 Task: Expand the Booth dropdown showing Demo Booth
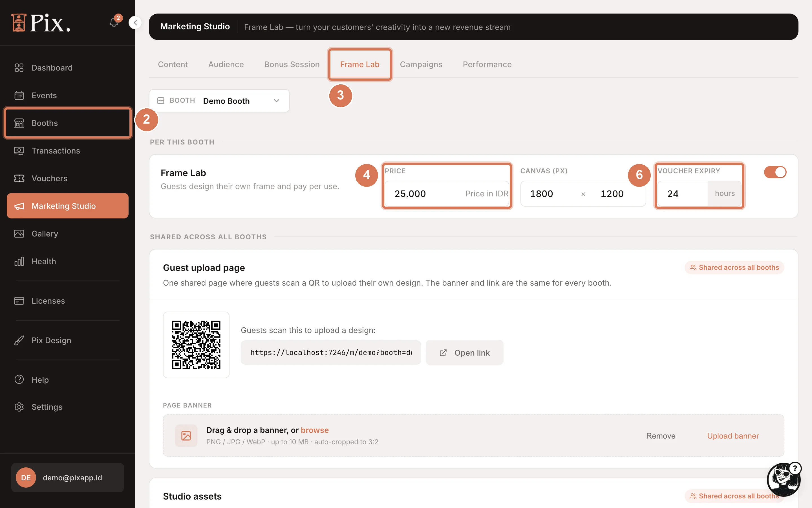219,101
